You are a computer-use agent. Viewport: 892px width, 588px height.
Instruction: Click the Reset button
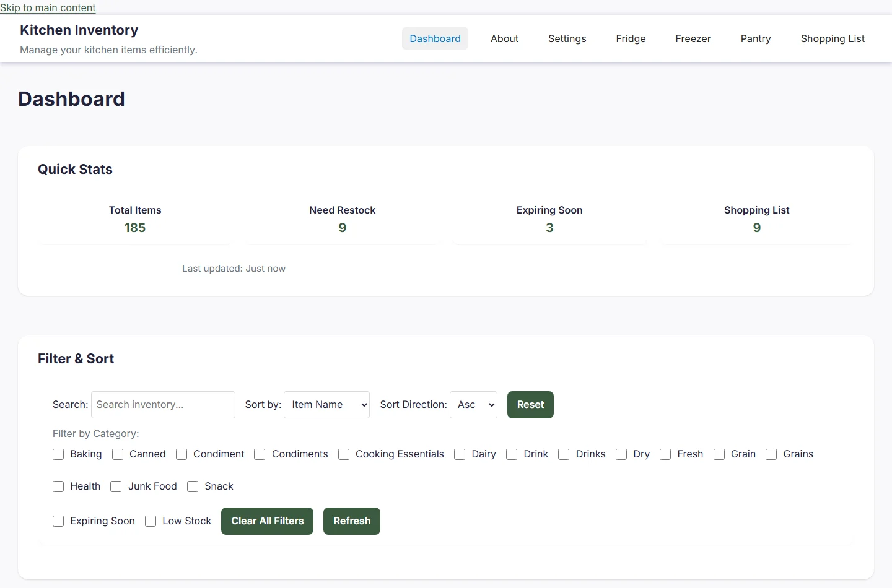(x=530, y=405)
